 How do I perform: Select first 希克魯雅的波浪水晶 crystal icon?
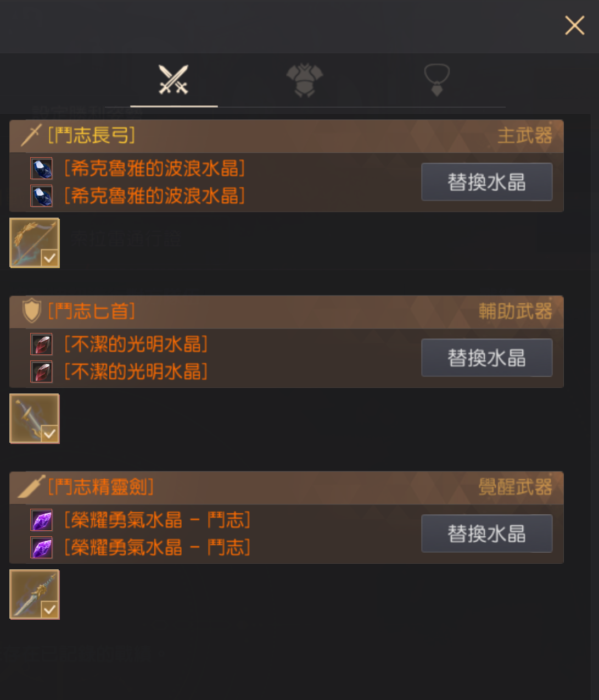41,168
